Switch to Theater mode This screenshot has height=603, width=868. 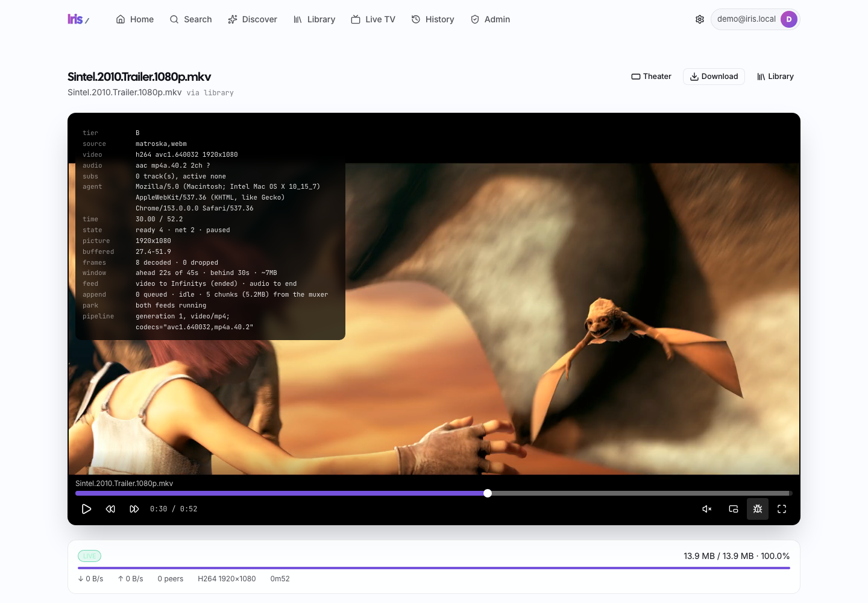point(651,77)
